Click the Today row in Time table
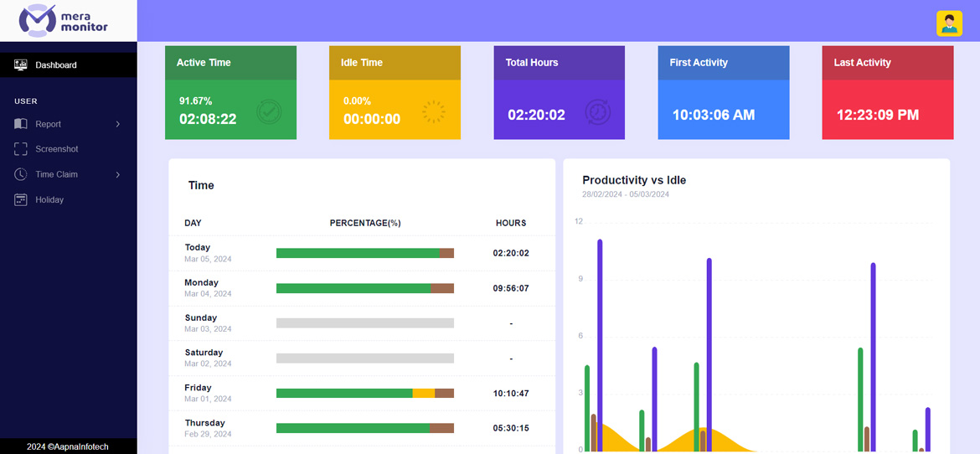This screenshot has height=454, width=980. [x=361, y=253]
